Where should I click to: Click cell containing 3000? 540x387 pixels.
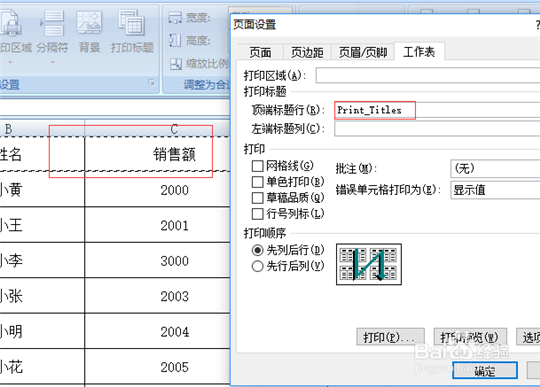tap(157, 261)
